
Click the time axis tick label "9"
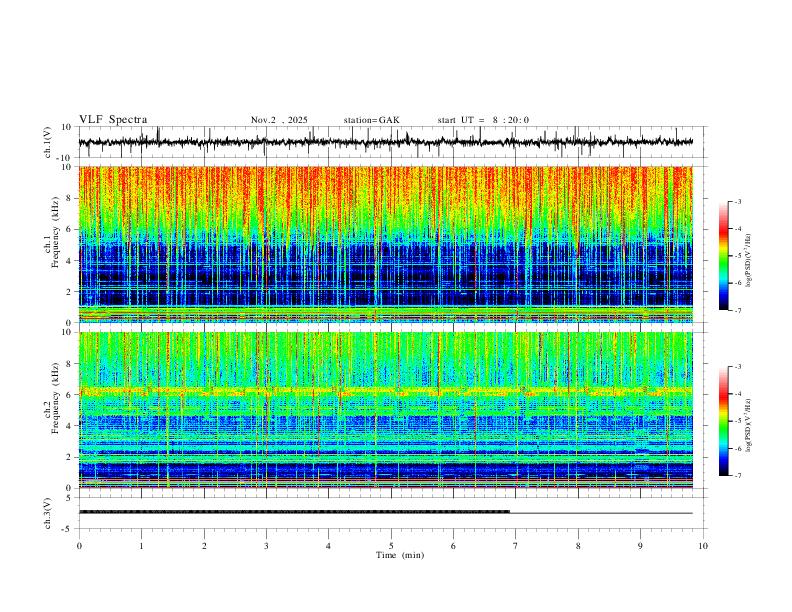tap(640, 546)
